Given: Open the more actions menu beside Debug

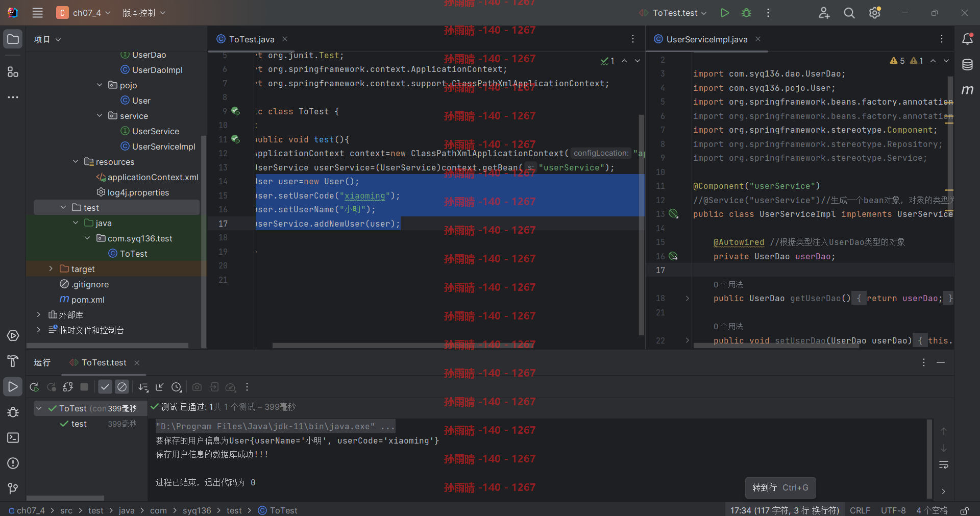Looking at the screenshot, I should (768, 13).
